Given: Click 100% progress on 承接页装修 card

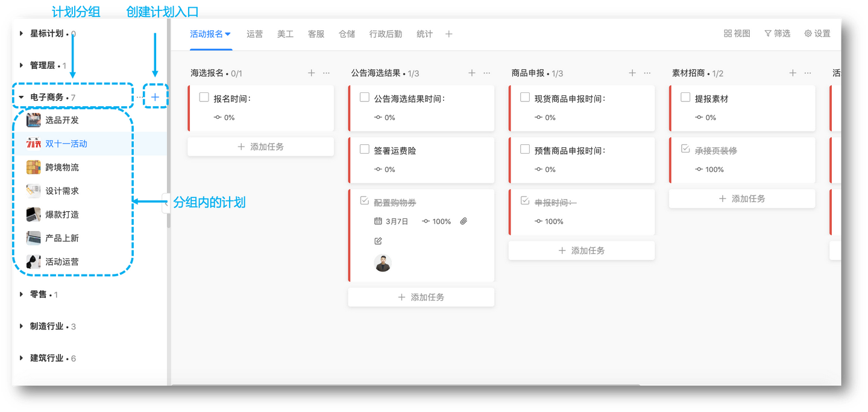Looking at the screenshot, I should (709, 170).
